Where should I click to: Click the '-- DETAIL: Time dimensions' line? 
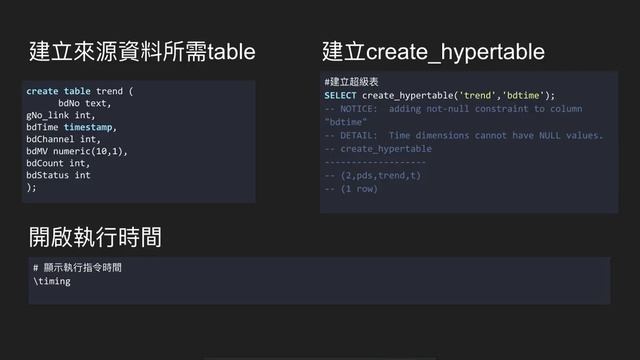[463, 136]
